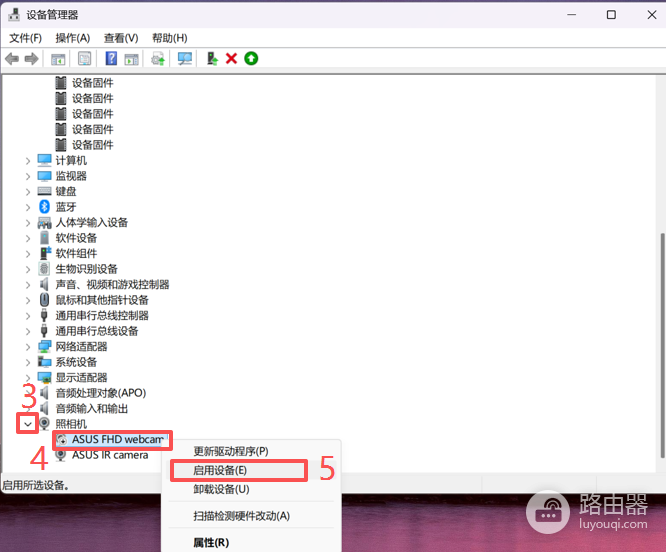Select the 音频输入和输出 category
Viewport: 666px width, 552px height.
tap(92, 408)
